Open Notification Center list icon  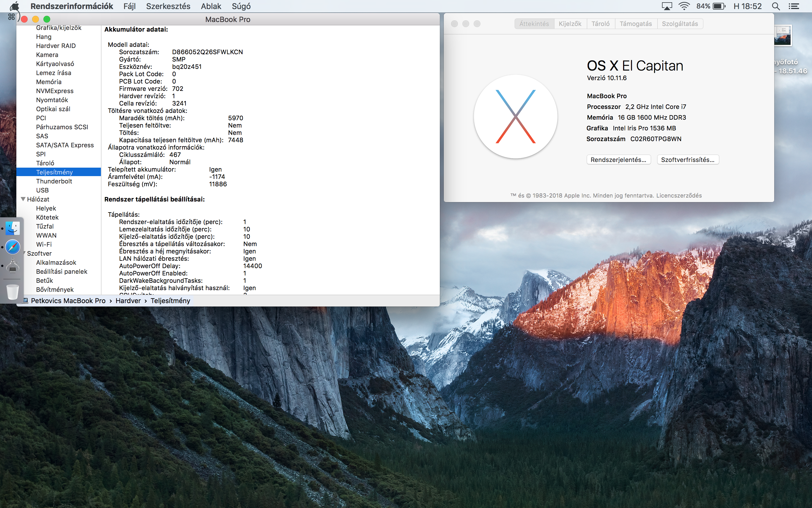[x=794, y=6]
